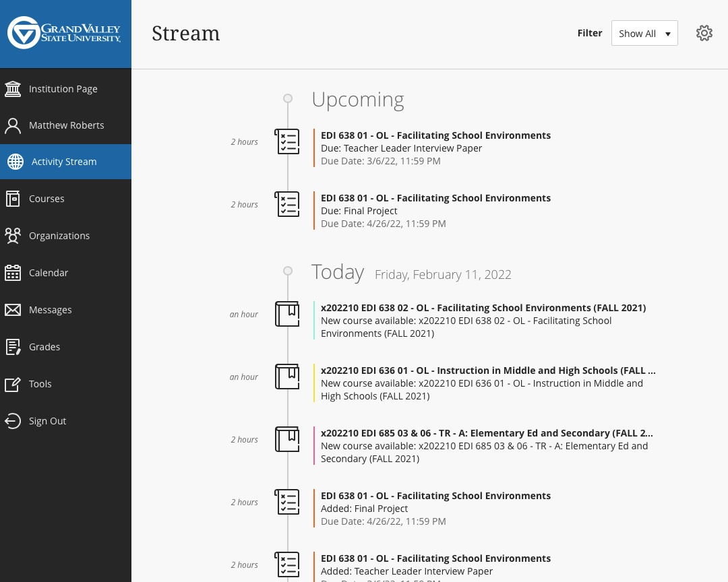Click the Institution Page building icon
The height and width of the screenshot is (582, 728).
click(x=13, y=89)
